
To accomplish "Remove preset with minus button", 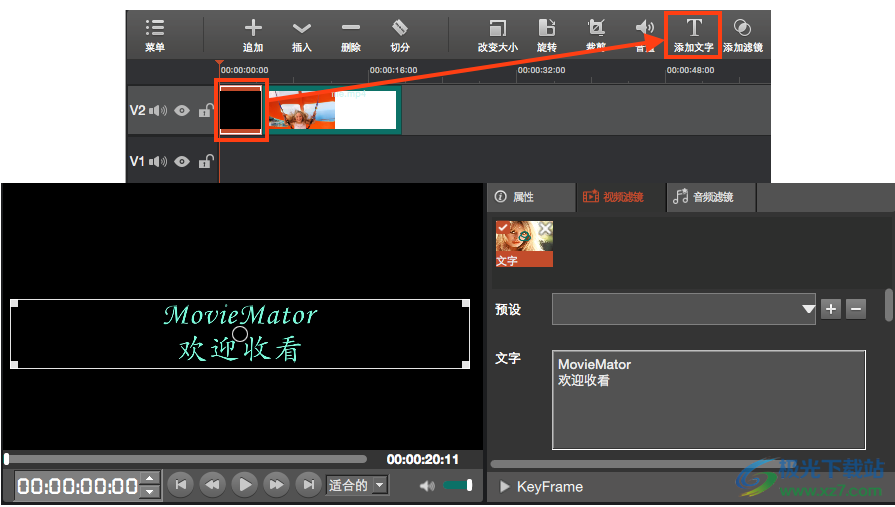I will pos(856,309).
